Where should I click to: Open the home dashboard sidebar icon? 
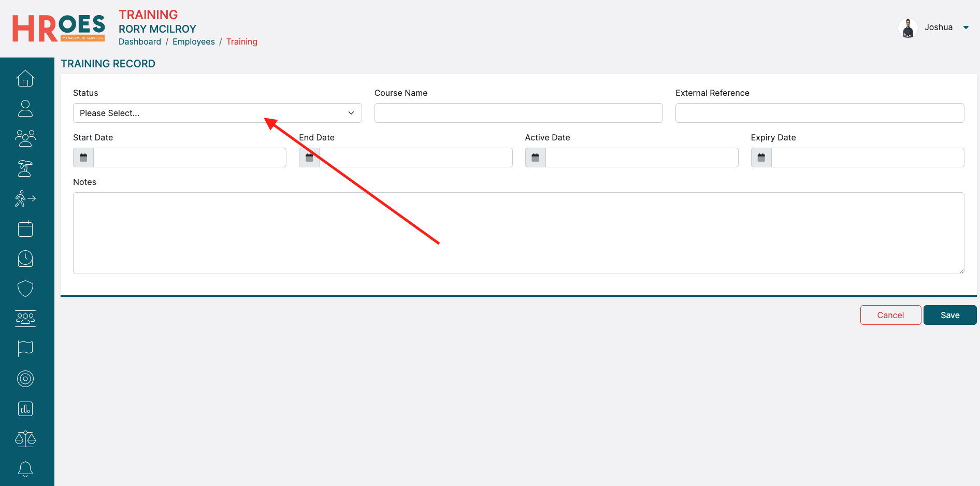25,78
